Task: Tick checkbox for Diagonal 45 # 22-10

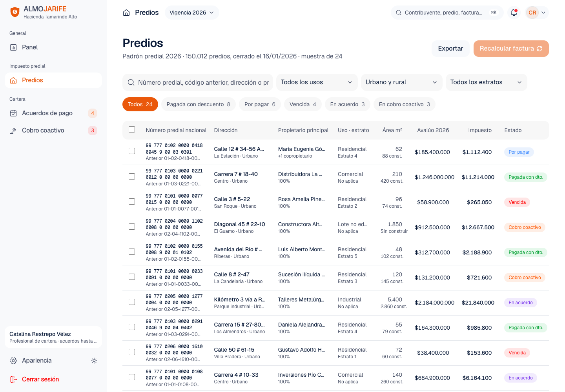Action: pyautogui.click(x=132, y=227)
